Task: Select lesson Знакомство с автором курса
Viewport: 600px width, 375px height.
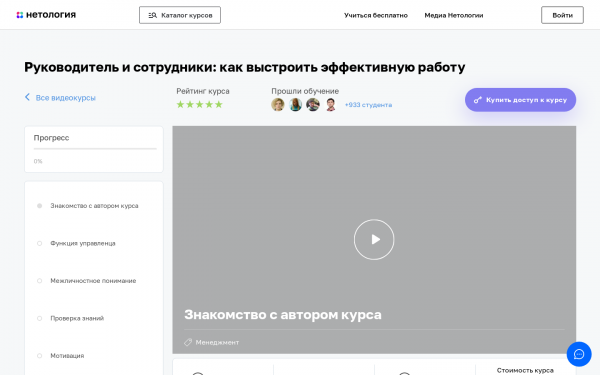Action: click(94, 206)
